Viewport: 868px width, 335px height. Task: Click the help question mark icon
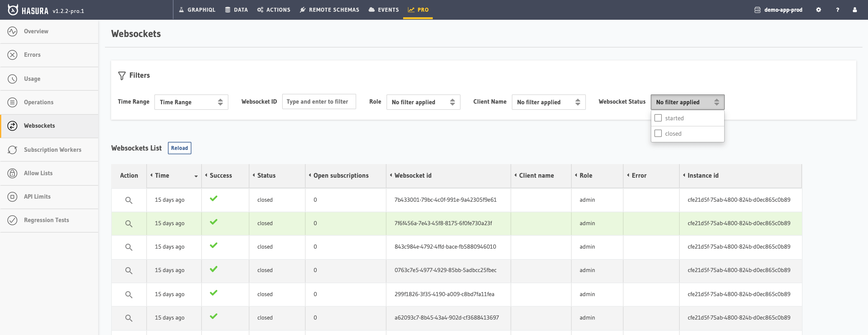(x=837, y=10)
